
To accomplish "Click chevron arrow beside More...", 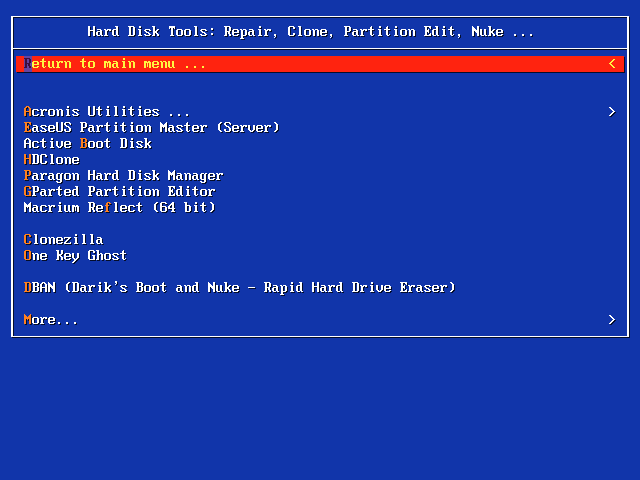I will pyautogui.click(x=612, y=320).
